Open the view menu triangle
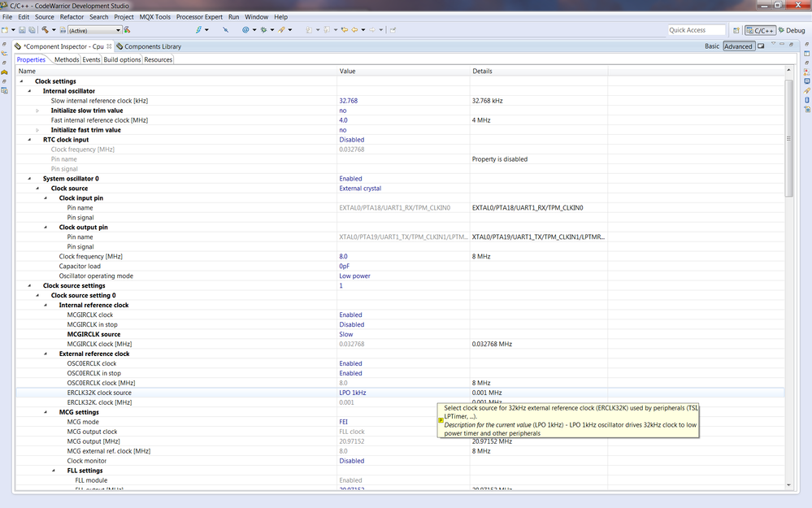 (x=773, y=44)
